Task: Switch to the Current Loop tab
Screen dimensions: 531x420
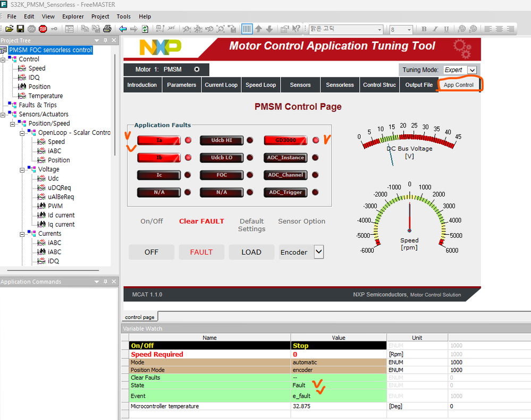Action: coord(221,85)
